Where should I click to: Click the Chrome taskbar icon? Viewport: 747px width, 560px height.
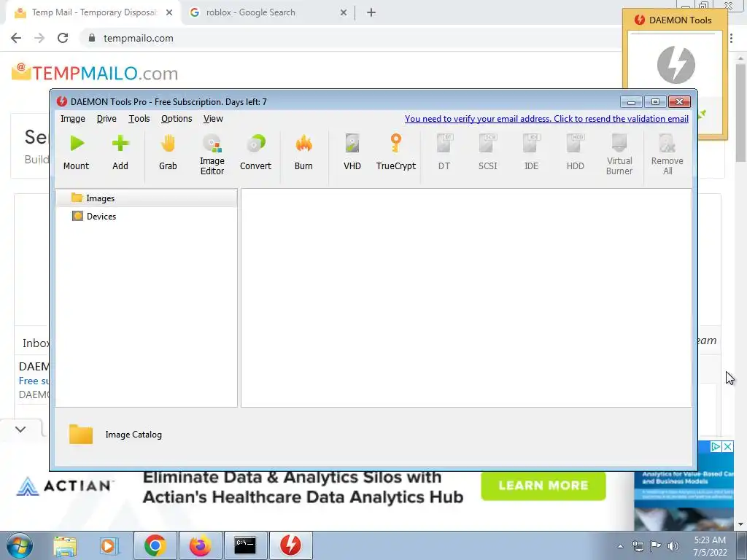(155, 545)
